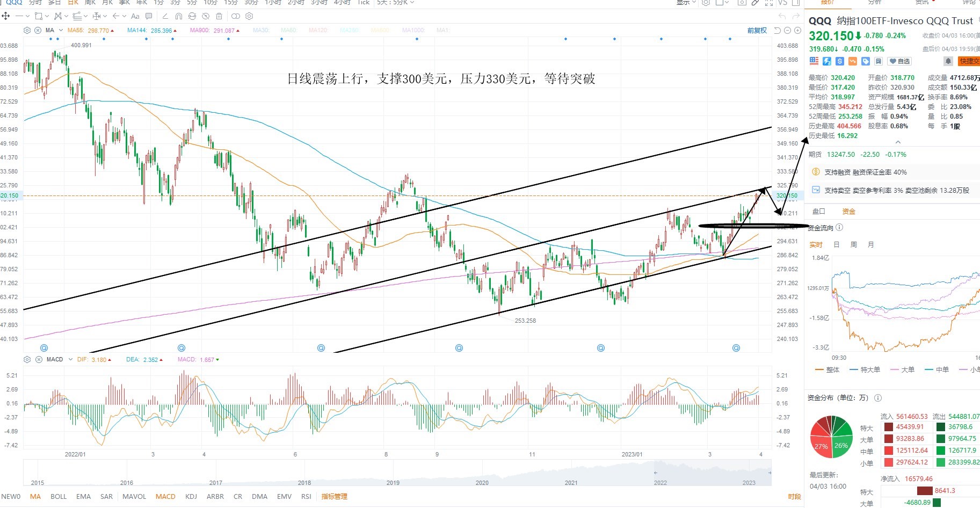
Task: Toggle the 前复权 adjustment setting
Action: [757, 31]
